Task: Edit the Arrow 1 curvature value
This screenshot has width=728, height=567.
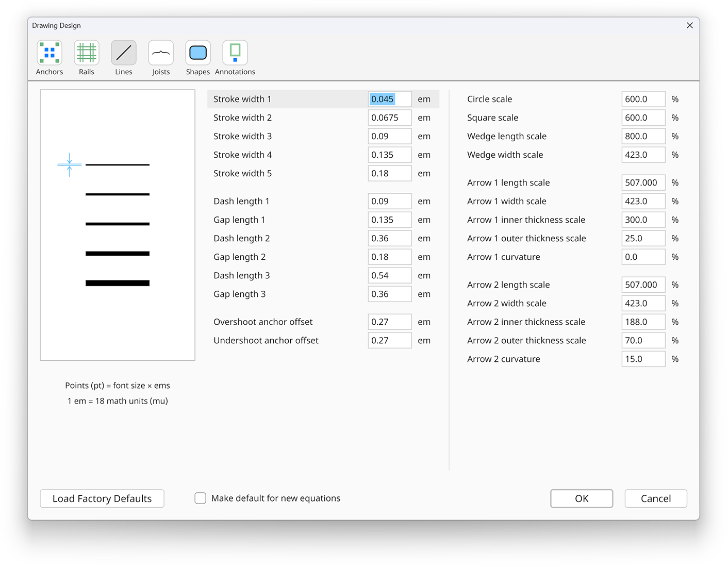Action: tap(643, 257)
